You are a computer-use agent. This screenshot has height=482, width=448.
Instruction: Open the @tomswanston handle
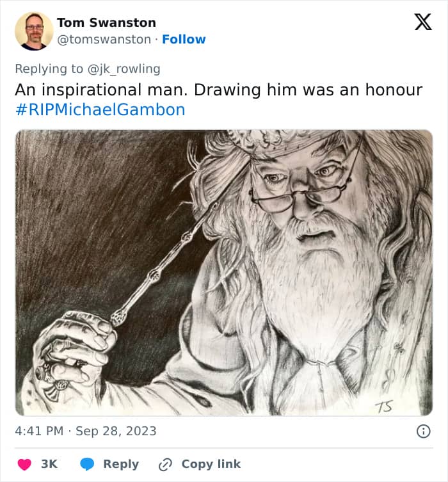(x=104, y=39)
